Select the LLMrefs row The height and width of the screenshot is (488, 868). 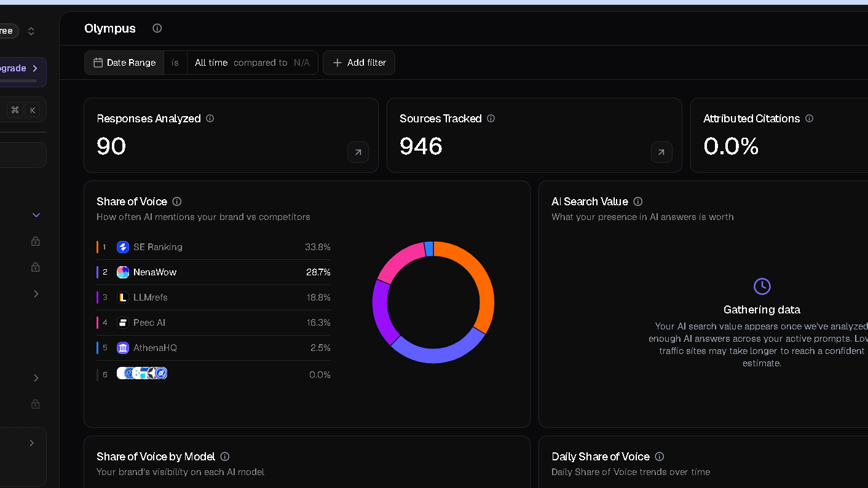pos(213,297)
